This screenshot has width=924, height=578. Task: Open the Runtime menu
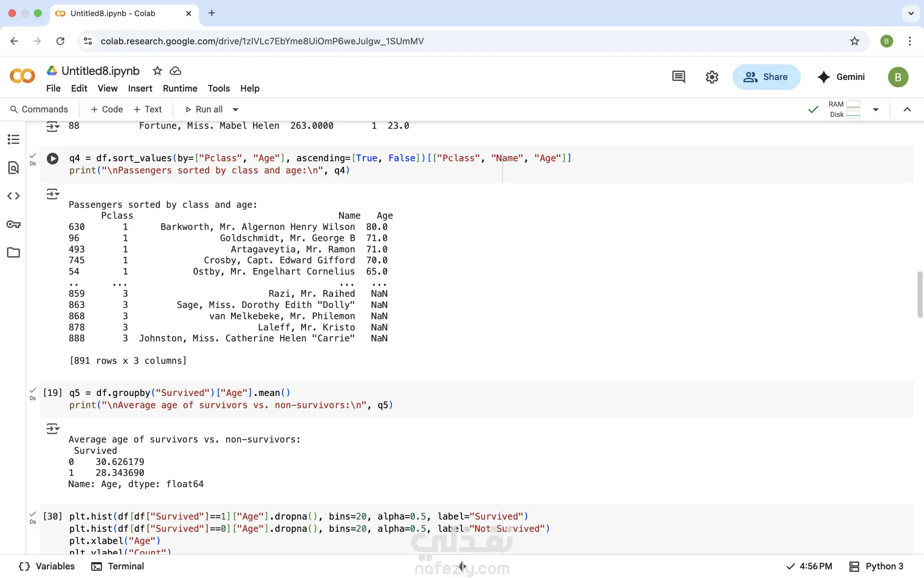coord(180,89)
